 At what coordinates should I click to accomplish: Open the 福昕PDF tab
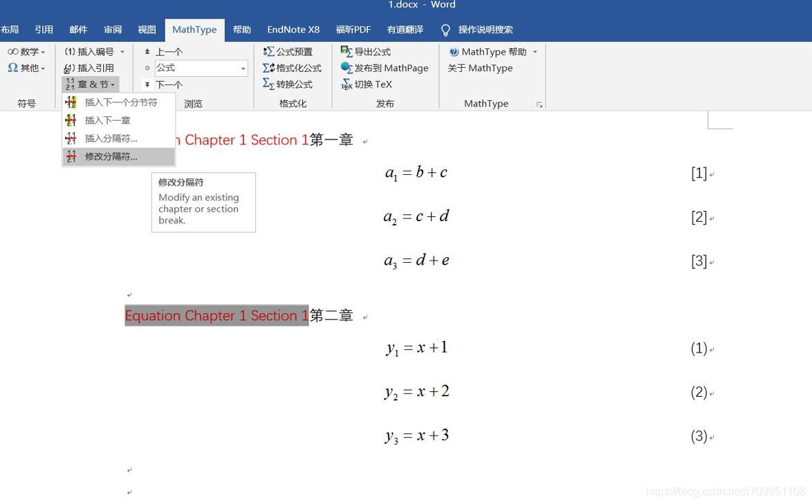click(353, 30)
